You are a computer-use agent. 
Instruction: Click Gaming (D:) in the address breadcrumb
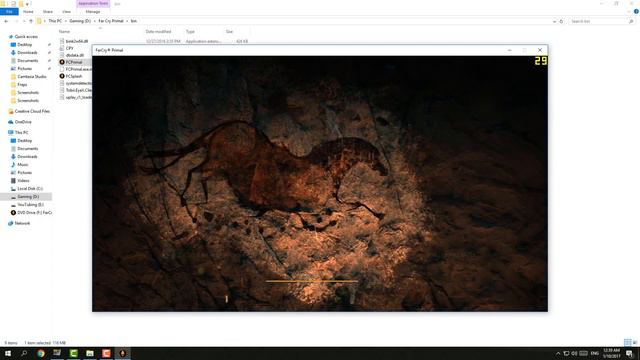(x=80, y=21)
